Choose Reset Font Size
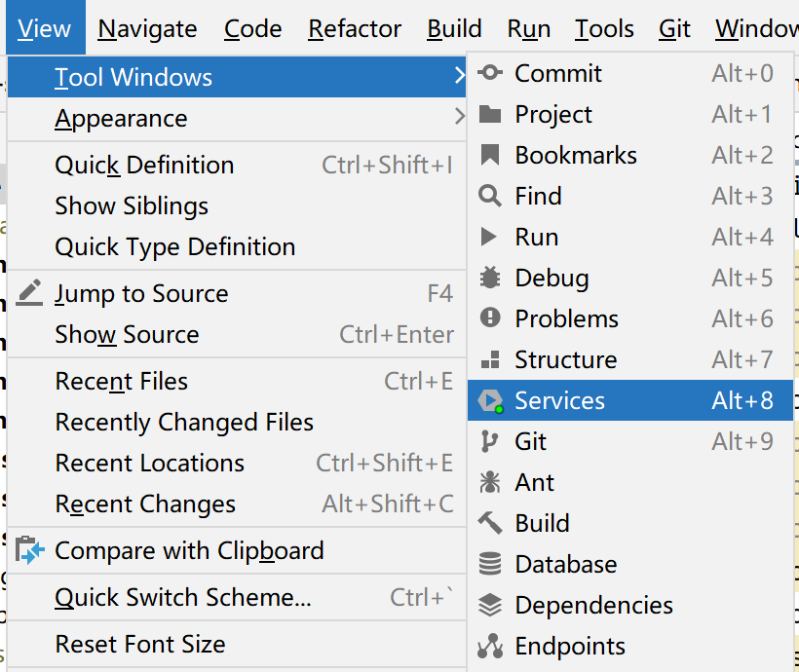 pos(140,644)
